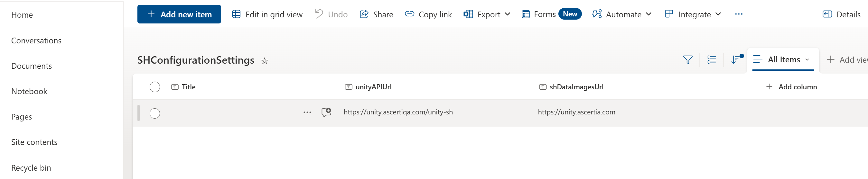Click the plus icon on Add new item
Viewport: 868px width, 179px height.
(151, 14)
